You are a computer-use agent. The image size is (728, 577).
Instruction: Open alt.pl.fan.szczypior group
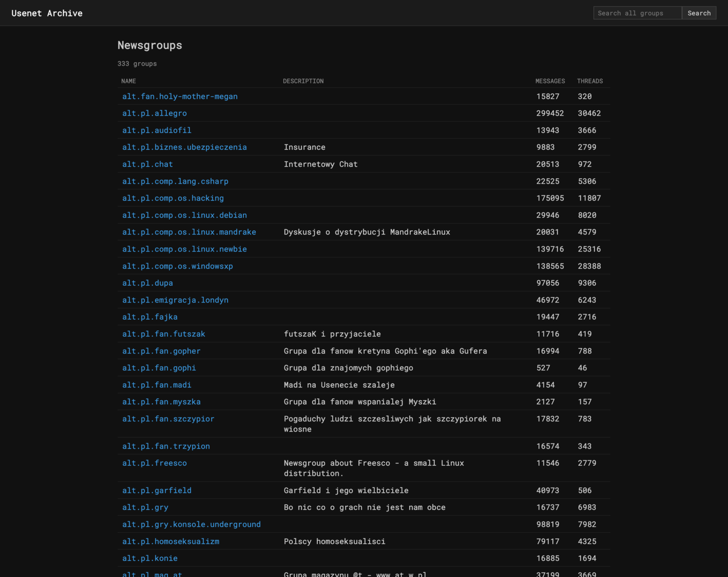tap(168, 419)
